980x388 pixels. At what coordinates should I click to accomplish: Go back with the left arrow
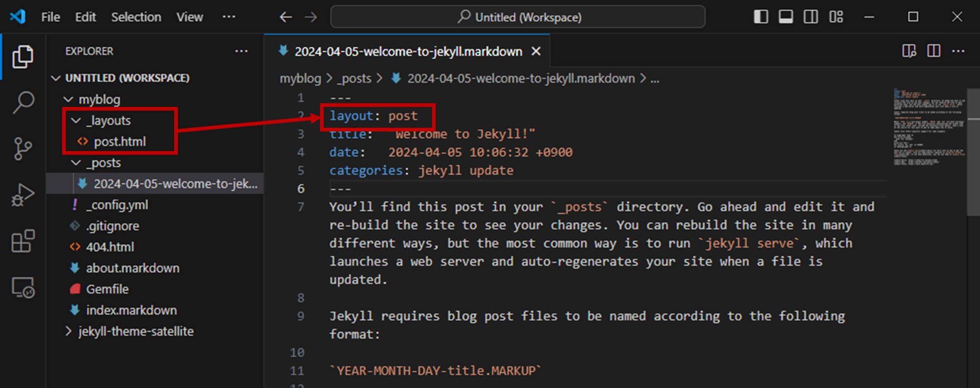[286, 17]
